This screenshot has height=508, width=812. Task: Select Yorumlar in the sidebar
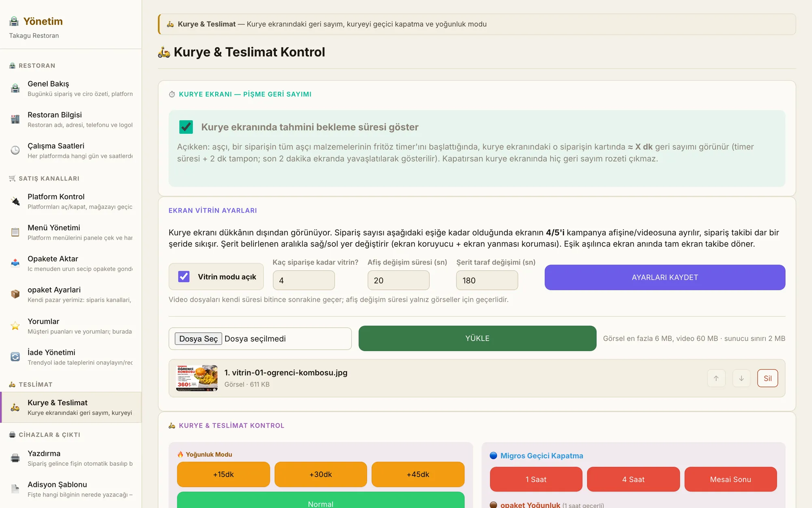(71, 326)
